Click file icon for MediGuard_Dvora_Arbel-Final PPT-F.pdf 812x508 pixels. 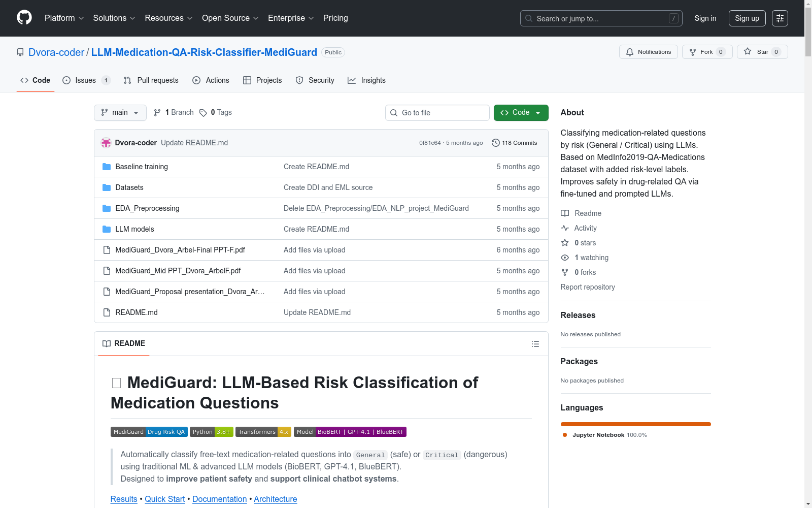click(107, 250)
